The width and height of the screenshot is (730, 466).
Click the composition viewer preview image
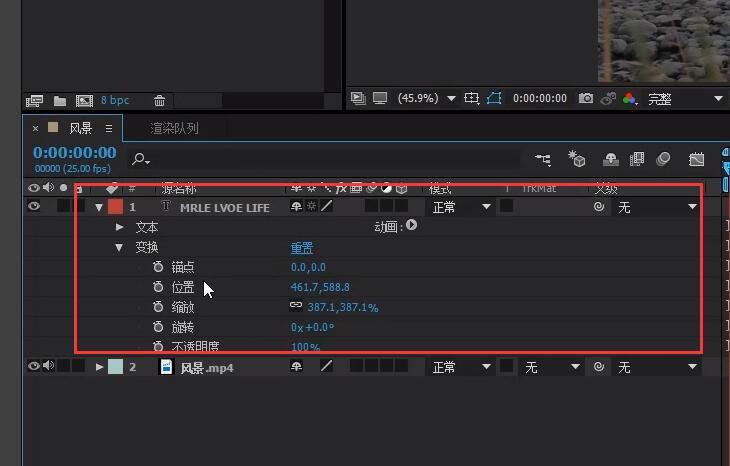[664, 41]
